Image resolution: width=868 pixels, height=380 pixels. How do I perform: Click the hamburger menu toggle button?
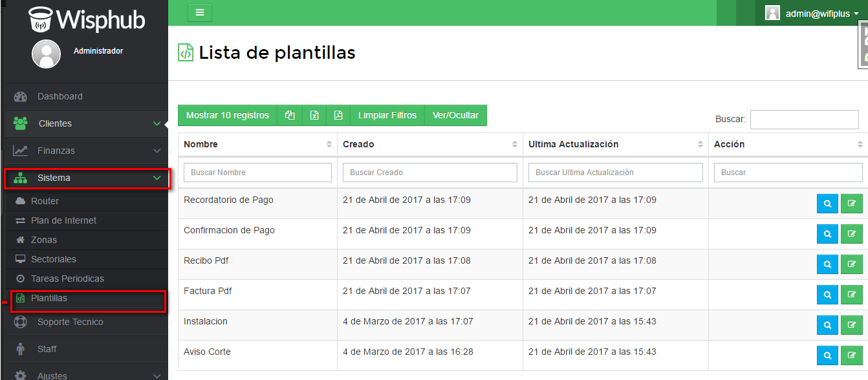(200, 12)
